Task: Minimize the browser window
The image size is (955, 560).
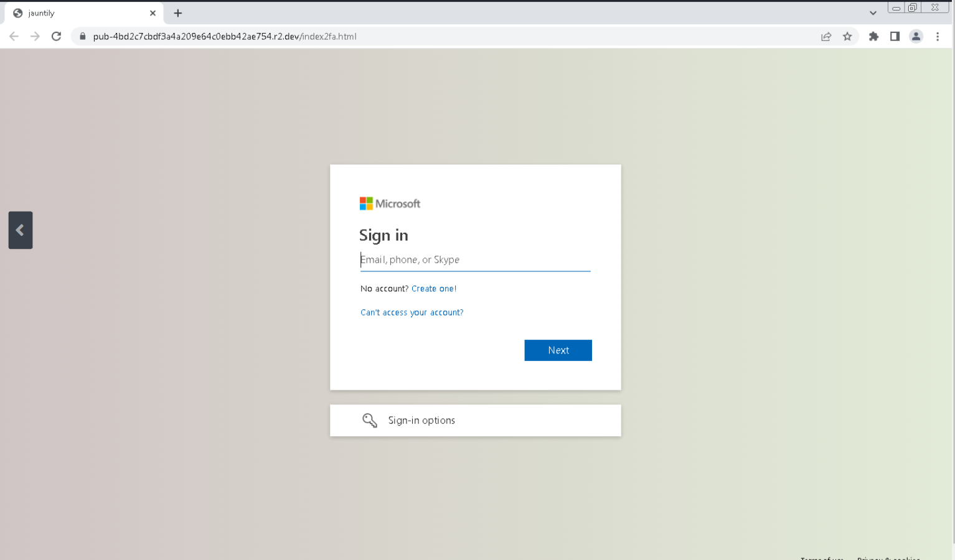Action: 896,8
